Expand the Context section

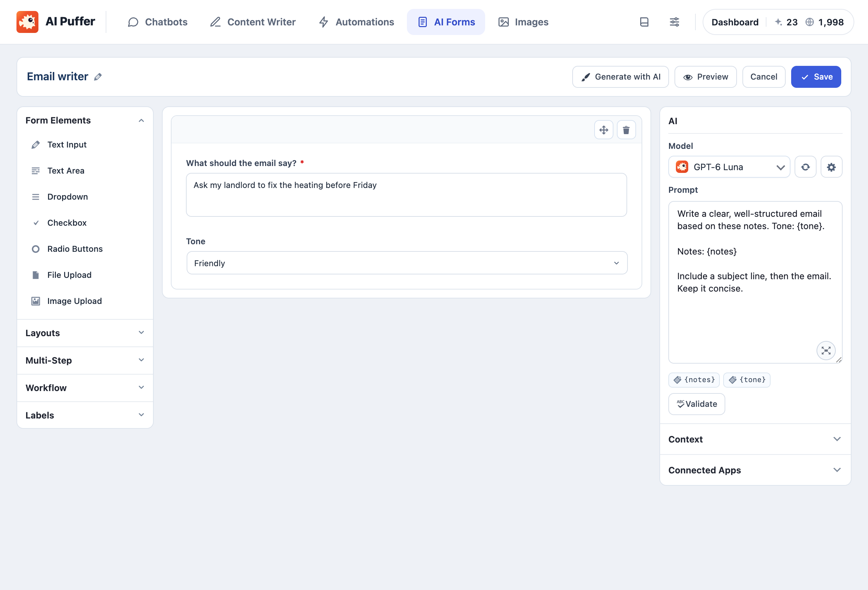(x=755, y=439)
